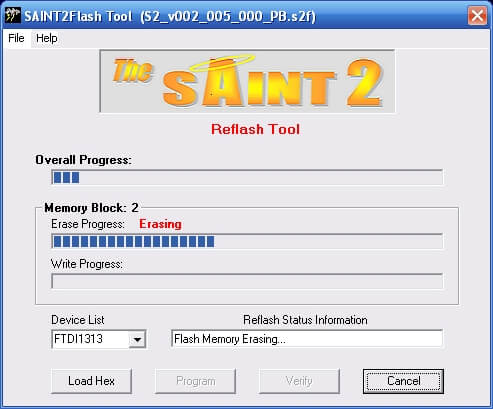The height and width of the screenshot is (409, 493).
Task: Click the SAINT2Flash app icon in title bar
Action: click(x=13, y=15)
